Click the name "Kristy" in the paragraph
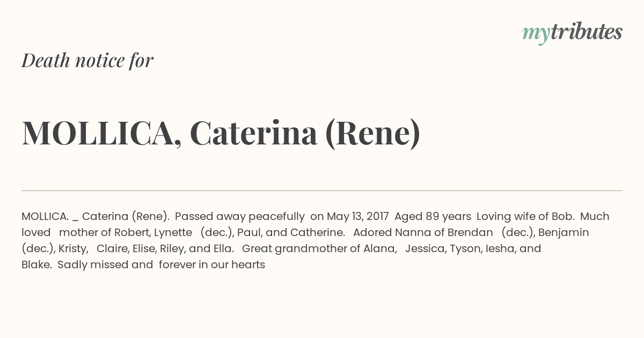This screenshot has width=644, height=338. coord(72,248)
